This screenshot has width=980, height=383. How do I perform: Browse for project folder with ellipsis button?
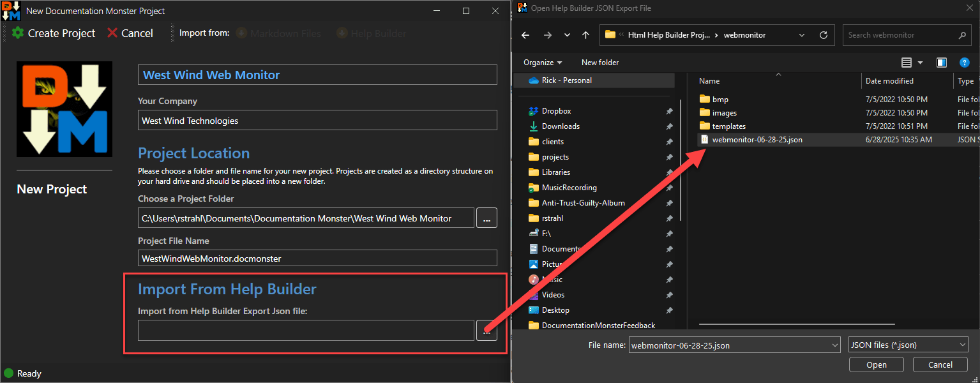486,218
